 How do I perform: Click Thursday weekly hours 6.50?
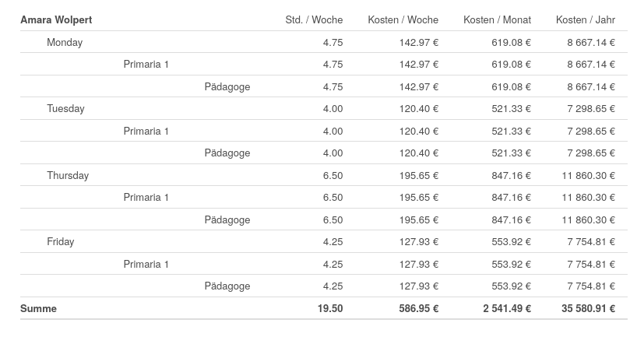pyautogui.click(x=333, y=175)
